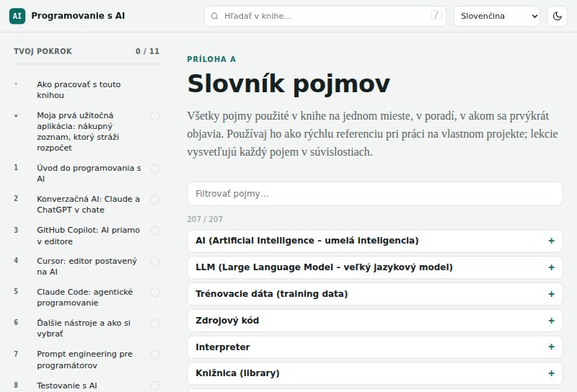
Task: Click the plus icon on Trénovacie dáta row
Action: (551, 294)
